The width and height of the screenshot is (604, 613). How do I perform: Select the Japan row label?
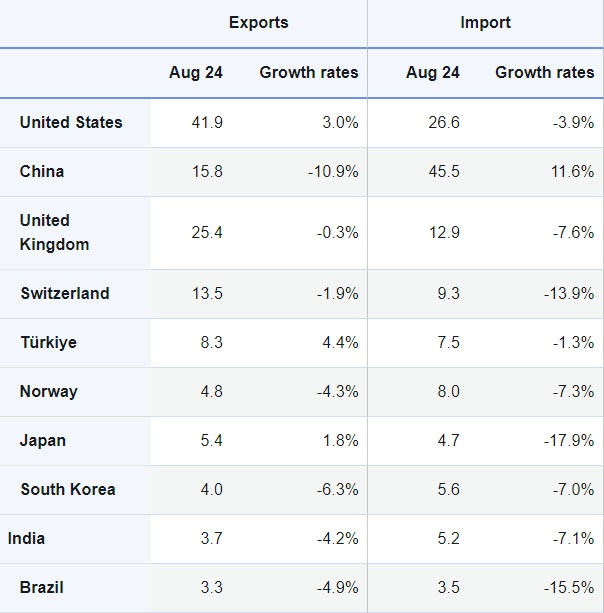[43, 441]
